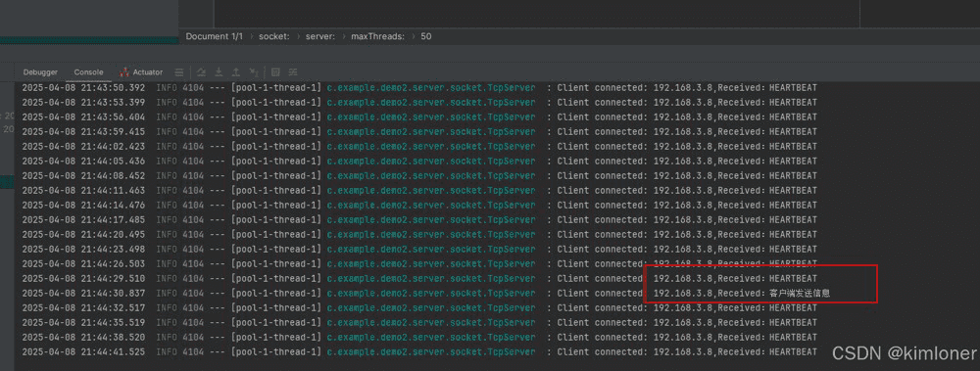Select the server: breadcrumb

coord(320,36)
